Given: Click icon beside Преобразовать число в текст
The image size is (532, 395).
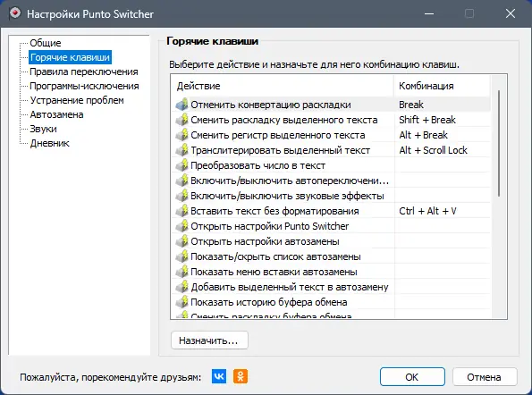Looking at the screenshot, I should tap(182, 165).
